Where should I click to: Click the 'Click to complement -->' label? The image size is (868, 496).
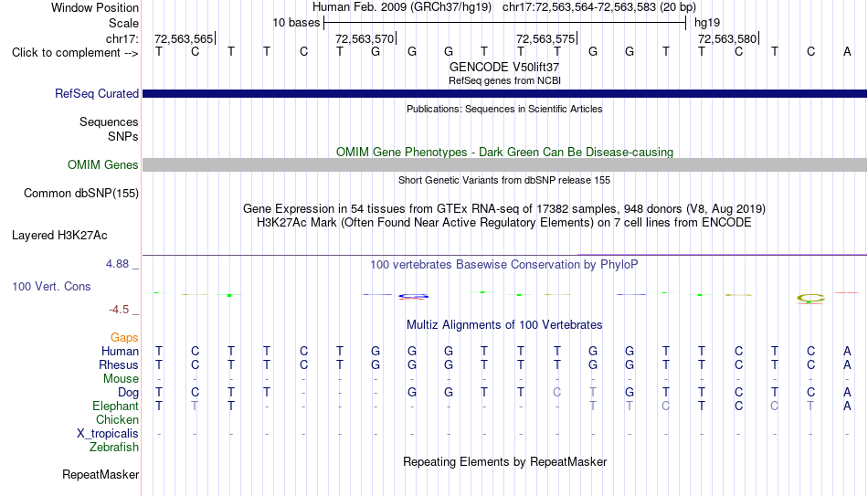pos(75,53)
